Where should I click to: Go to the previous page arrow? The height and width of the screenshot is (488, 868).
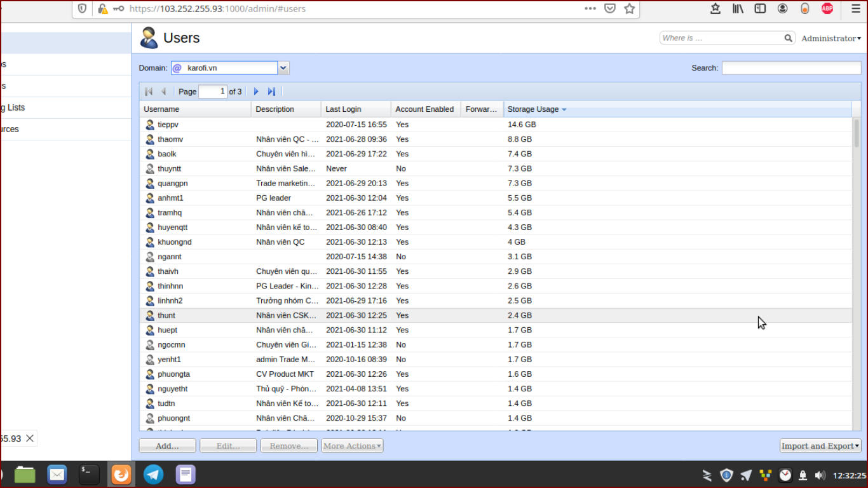pyautogui.click(x=163, y=91)
